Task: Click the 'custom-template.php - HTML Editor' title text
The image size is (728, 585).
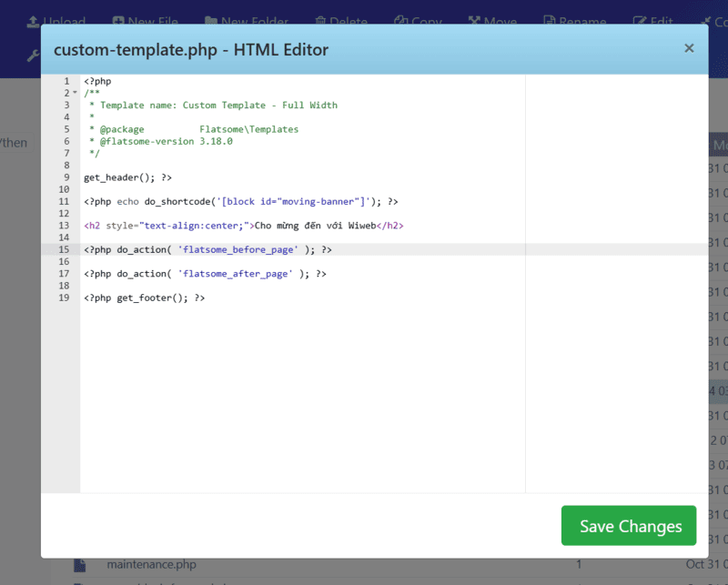Action: (x=191, y=50)
